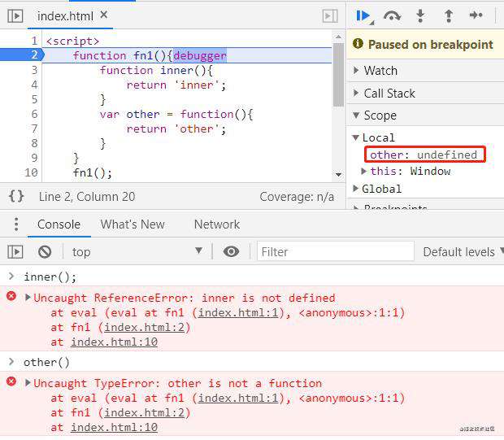
Task: Open index.html:1 link in TypeError
Action: pos(238,399)
